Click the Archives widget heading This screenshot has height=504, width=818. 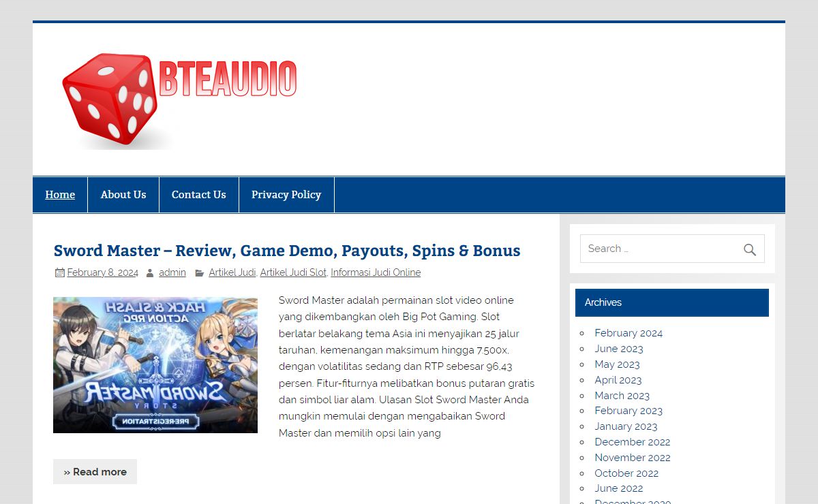[x=672, y=302]
